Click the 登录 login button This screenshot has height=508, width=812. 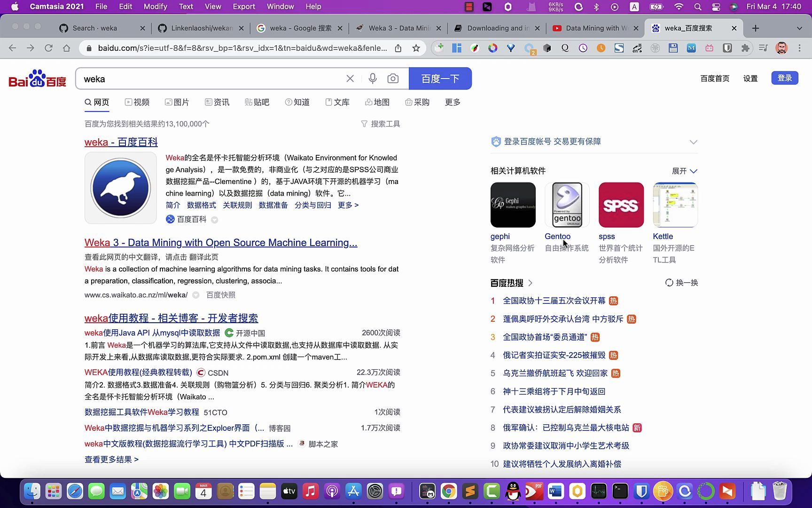pos(785,78)
